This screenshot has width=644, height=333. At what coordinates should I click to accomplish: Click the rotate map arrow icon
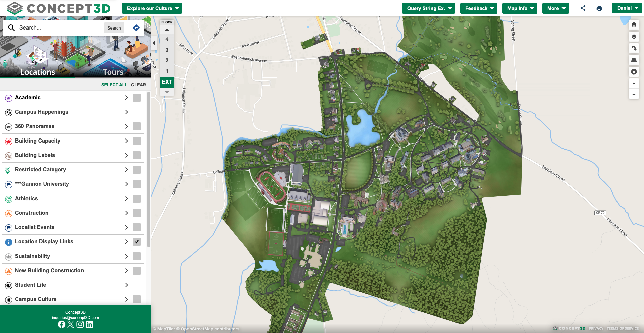tap(634, 48)
